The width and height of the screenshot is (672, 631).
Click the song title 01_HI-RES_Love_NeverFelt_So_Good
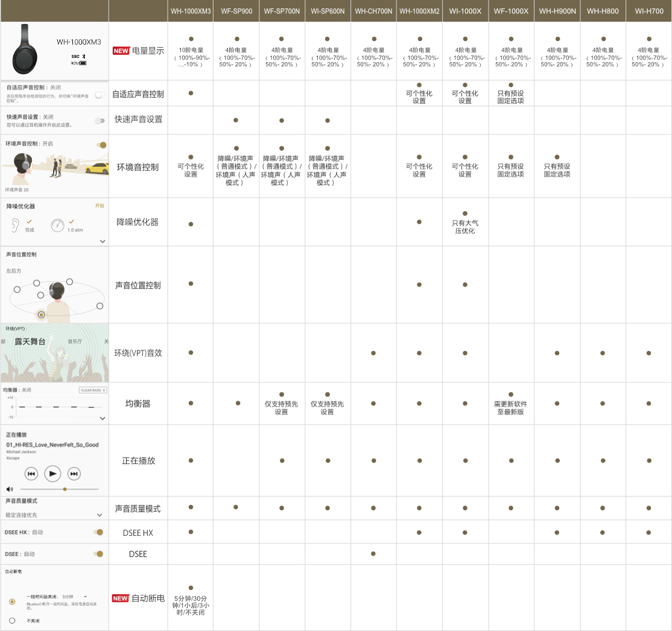tap(52, 445)
